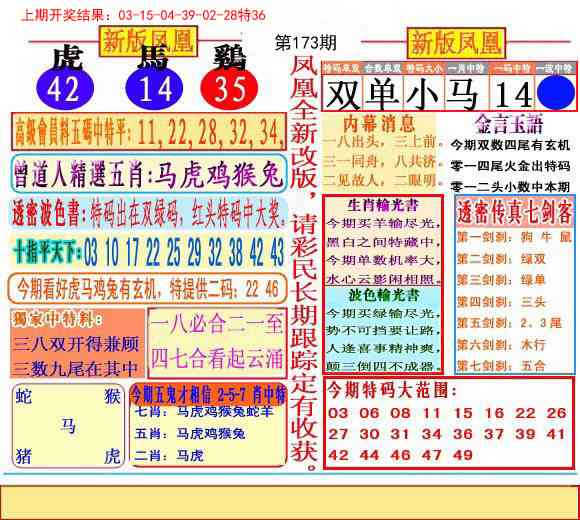Click the 透密传真七剑客 heading
The image size is (580, 520).
(x=515, y=212)
